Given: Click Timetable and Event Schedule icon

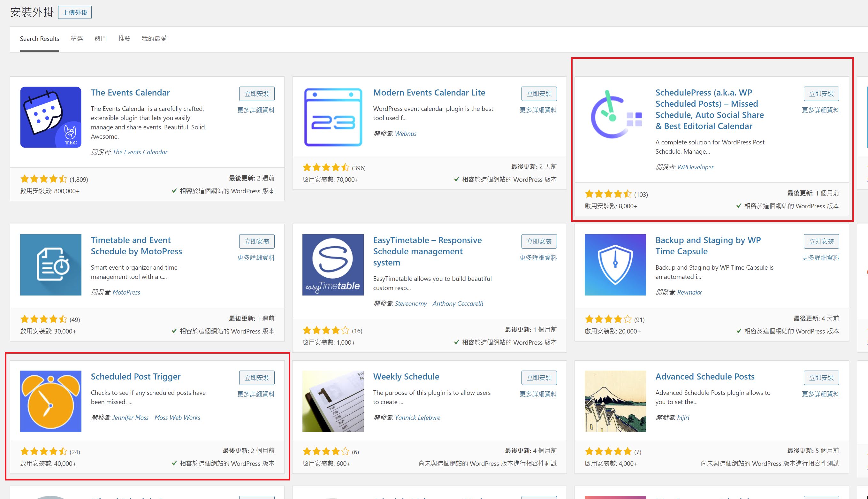Looking at the screenshot, I should coord(51,265).
